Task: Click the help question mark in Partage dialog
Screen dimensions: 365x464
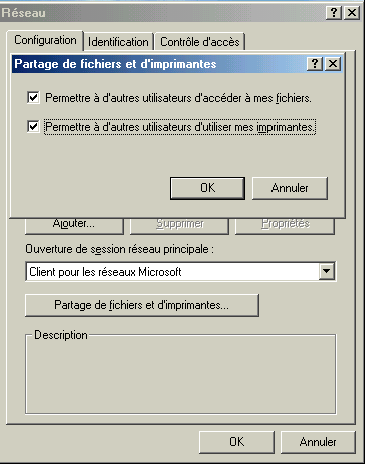Action: [x=314, y=63]
